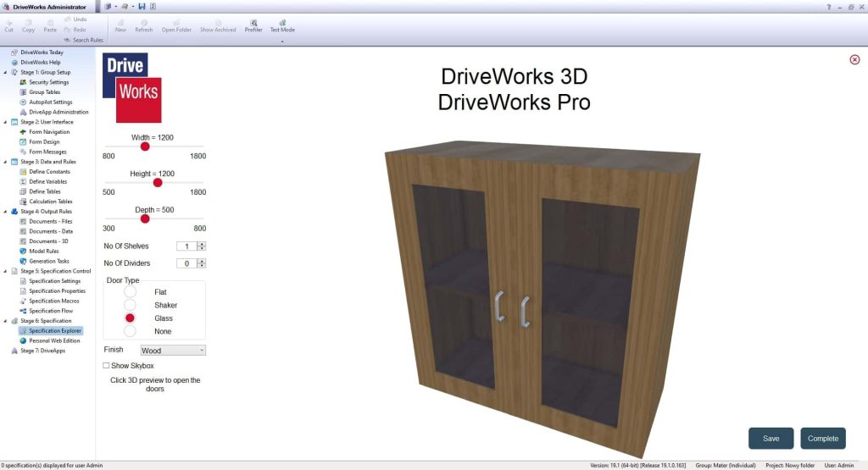Click Open Folder in the toolbar
The height and width of the screenshot is (470, 868).
click(x=176, y=26)
